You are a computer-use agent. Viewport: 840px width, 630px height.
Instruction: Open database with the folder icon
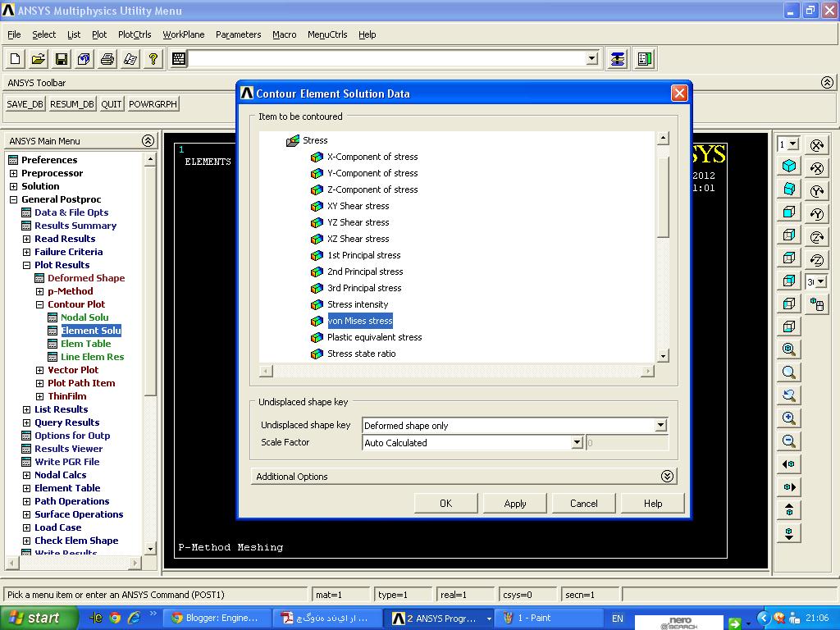[x=38, y=59]
